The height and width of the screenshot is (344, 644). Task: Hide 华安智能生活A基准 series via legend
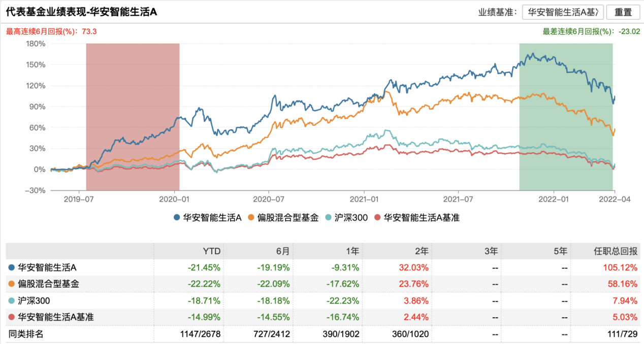416,218
